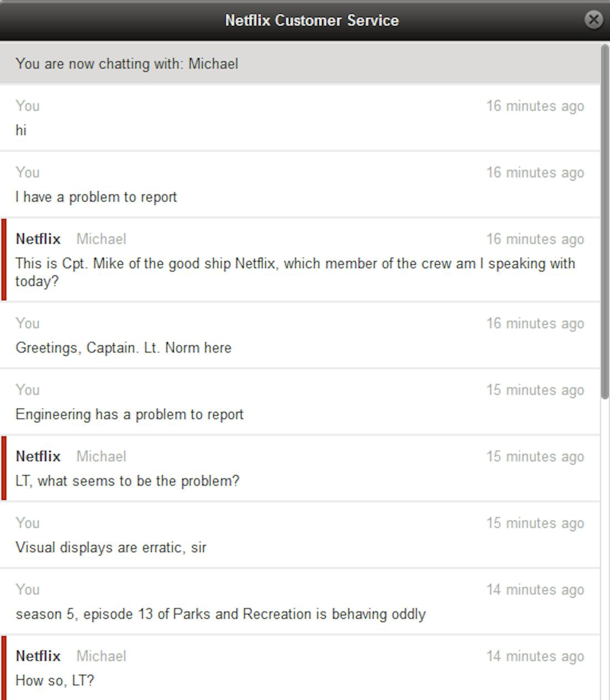
Task: Click 'You are now chatting with: Michael' banner
Action: [x=300, y=63]
